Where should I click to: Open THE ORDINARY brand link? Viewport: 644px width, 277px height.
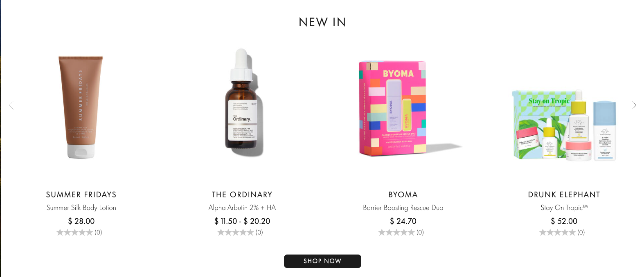pyautogui.click(x=242, y=194)
